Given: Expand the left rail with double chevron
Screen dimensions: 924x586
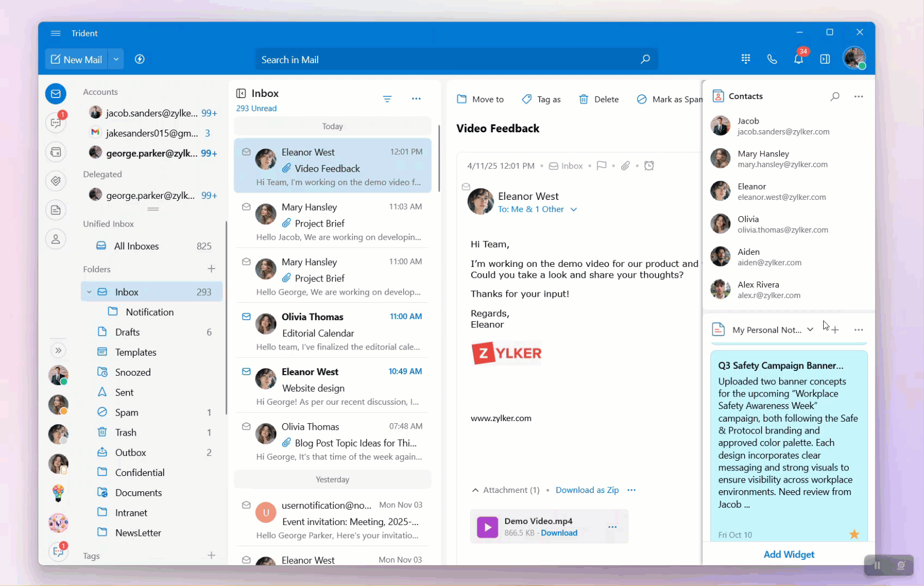Looking at the screenshot, I should click(x=58, y=350).
